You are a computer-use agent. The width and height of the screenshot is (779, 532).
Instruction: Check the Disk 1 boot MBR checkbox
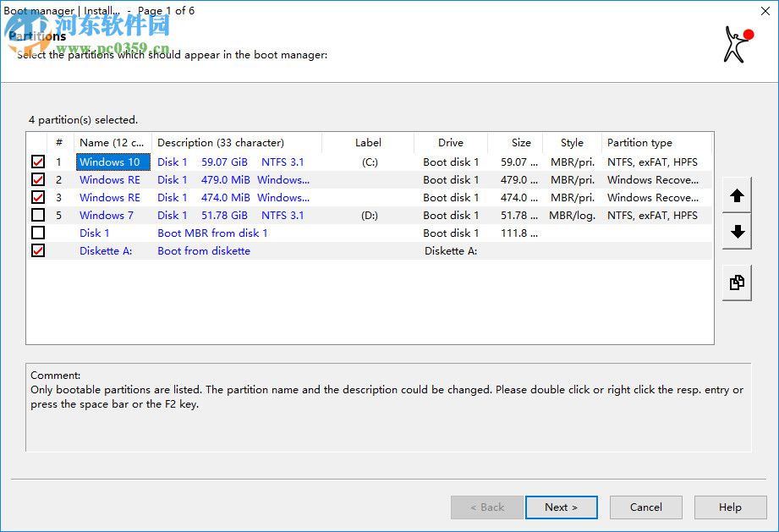click(x=38, y=233)
